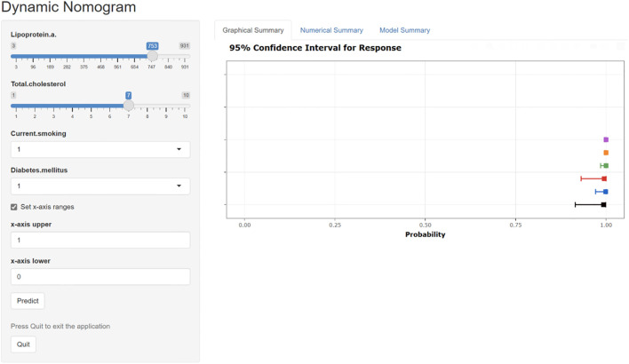This screenshot has width=629, height=364.
Task: Uncheck the Set x-axis ranges checkbox
Action: [14, 207]
